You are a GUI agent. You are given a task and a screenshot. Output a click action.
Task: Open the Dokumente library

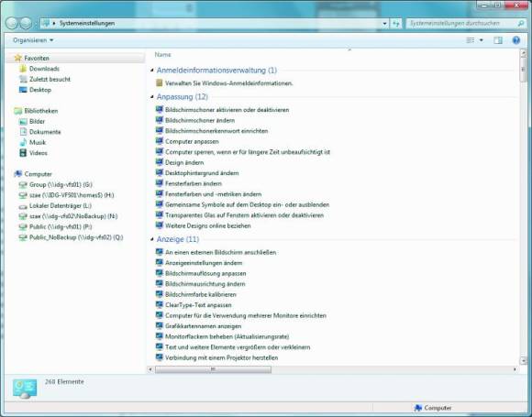click(45, 132)
